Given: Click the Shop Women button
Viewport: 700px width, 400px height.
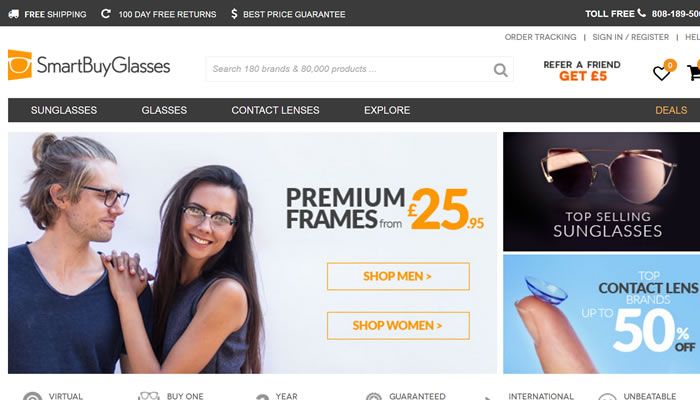Looking at the screenshot, I should 398,325.
